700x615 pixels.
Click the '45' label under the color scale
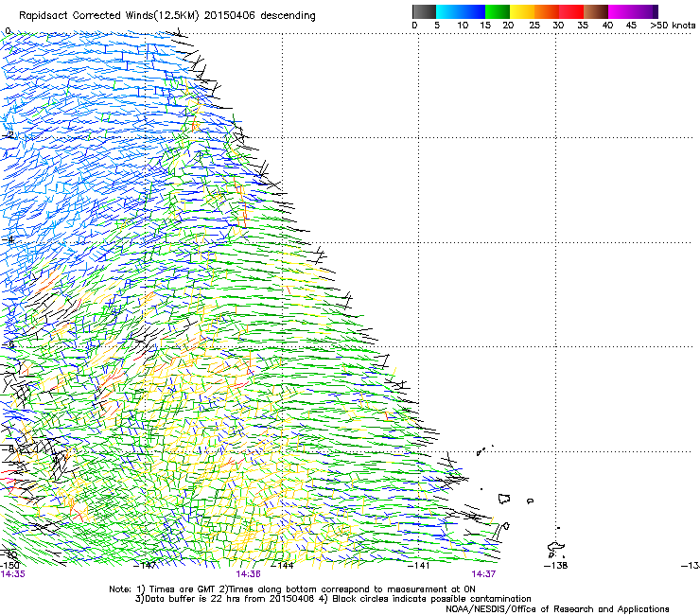[x=631, y=25]
